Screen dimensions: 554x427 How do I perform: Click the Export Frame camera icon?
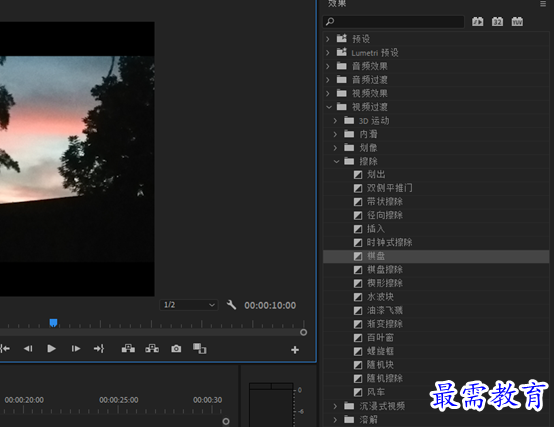(x=176, y=349)
